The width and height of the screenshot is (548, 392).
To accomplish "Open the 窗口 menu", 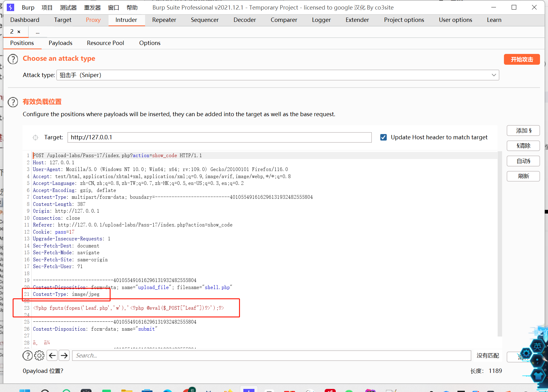I will click(x=114, y=7).
